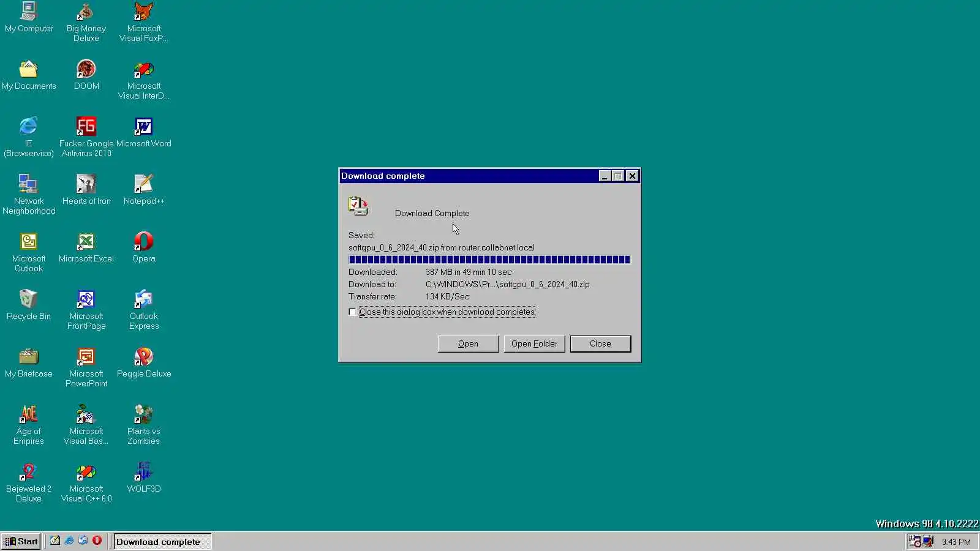The height and width of the screenshot is (551, 980).
Task: Click the display settings tray icon
Action: 928,541
